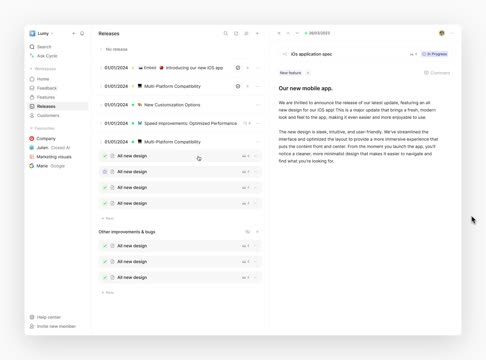Open Help center
This screenshot has height=360, width=486.
pyautogui.click(x=45, y=317)
